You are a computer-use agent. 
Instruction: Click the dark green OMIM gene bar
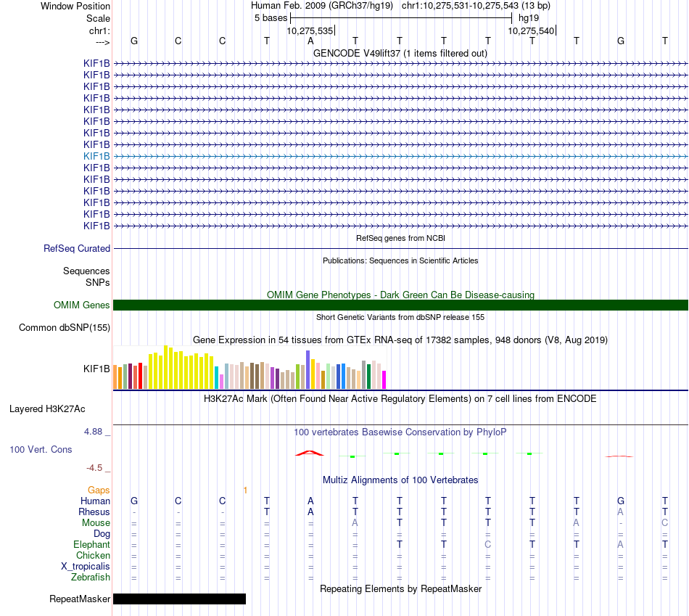[400, 305]
